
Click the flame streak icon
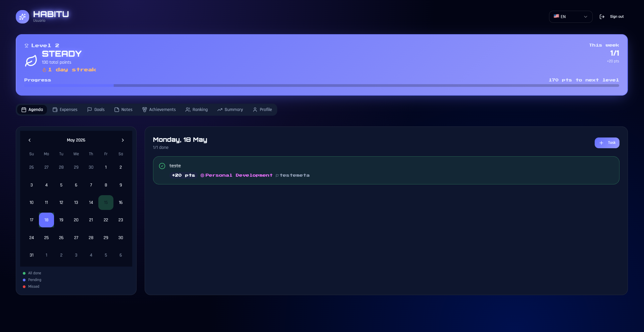(x=44, y=70)
